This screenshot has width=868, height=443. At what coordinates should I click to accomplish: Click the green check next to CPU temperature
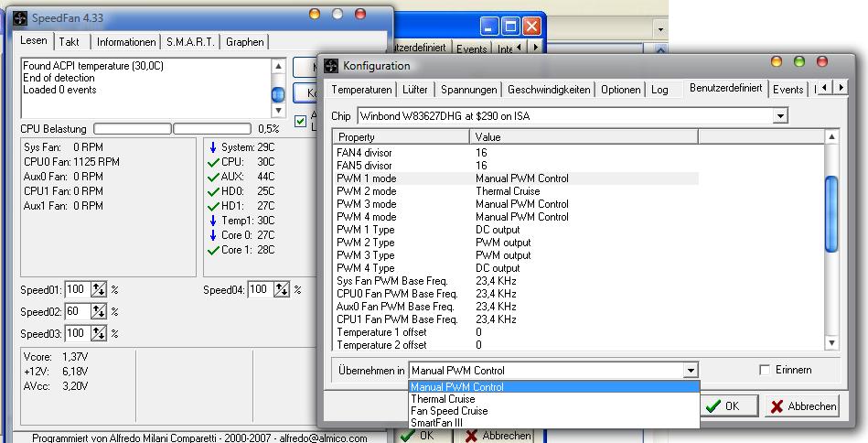(x=213, y=162)
